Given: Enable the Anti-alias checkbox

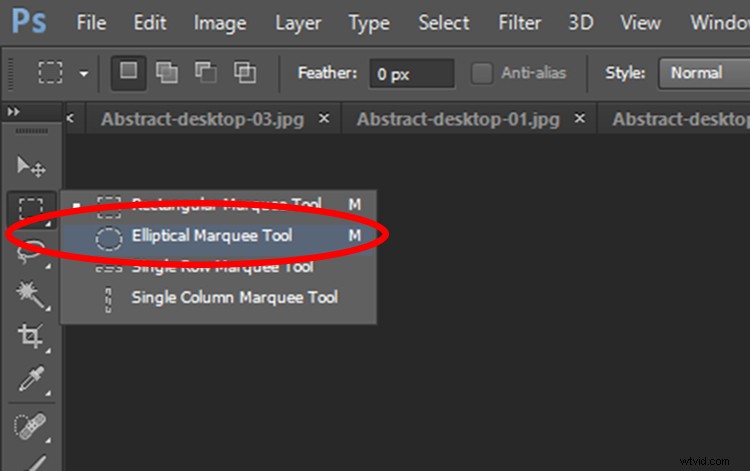Looking at the screenshot, I should 482,72.
